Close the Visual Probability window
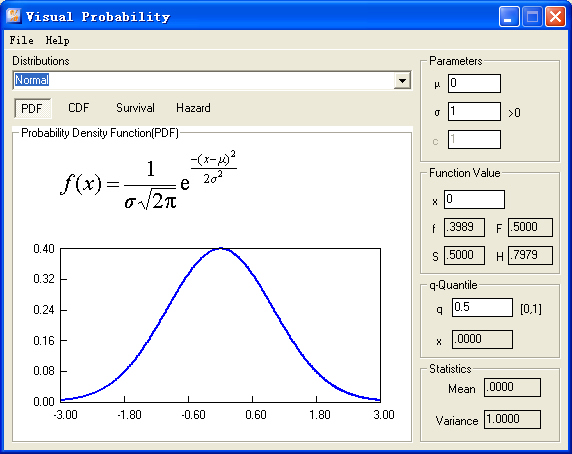 pos(555,16)
